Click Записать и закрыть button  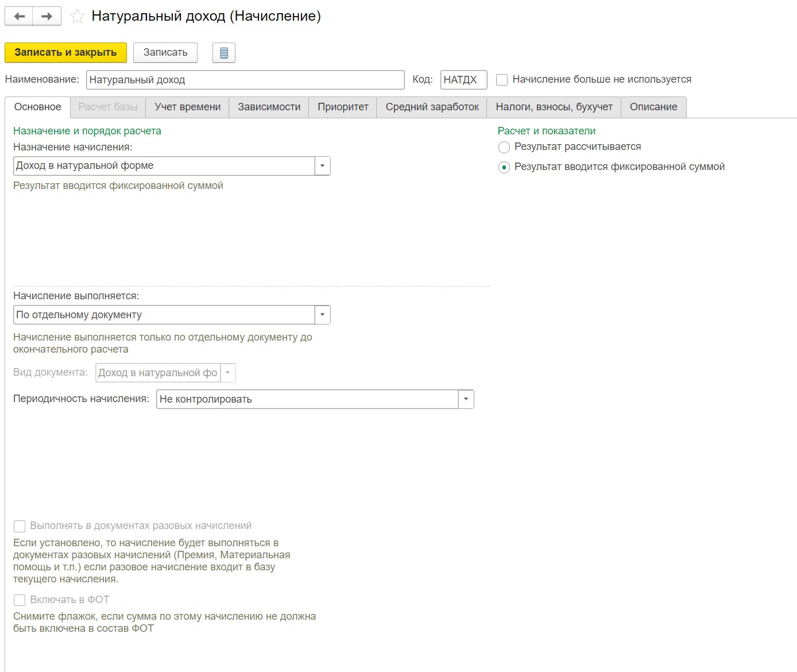tap(65, 52)
